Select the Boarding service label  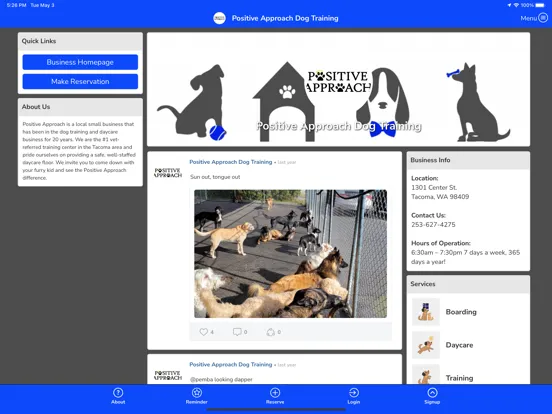click(461, 312)
